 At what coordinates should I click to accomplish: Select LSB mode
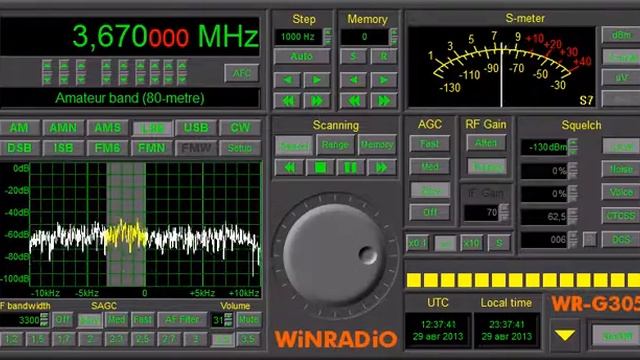point(152,128)
